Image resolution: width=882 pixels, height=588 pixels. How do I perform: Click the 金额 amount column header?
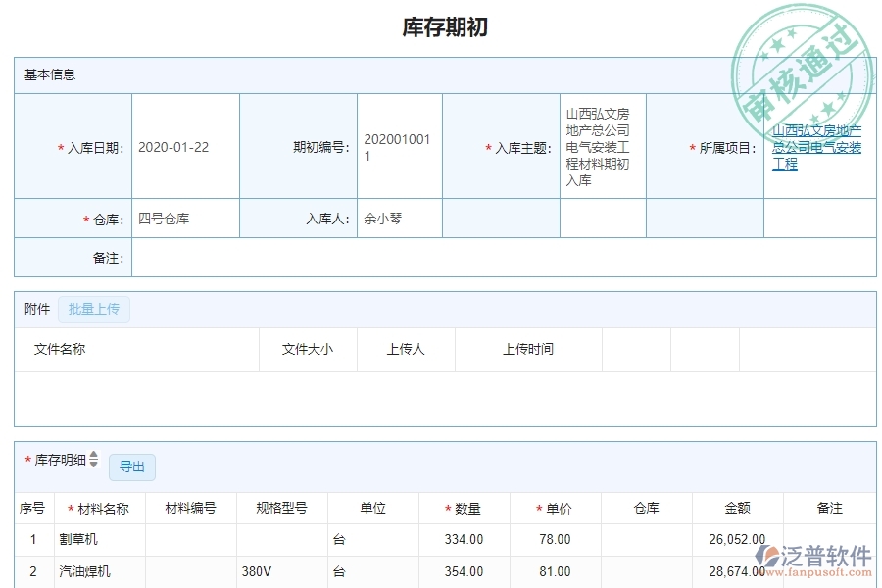point(737,508)
